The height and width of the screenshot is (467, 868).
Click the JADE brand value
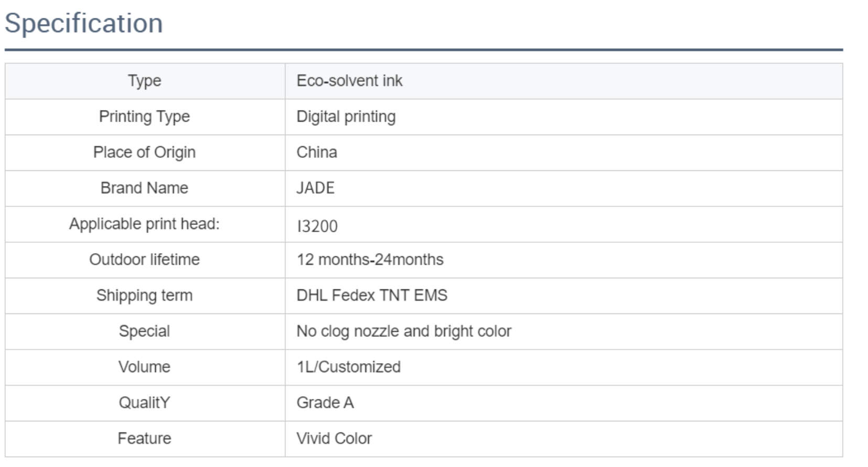315,188
